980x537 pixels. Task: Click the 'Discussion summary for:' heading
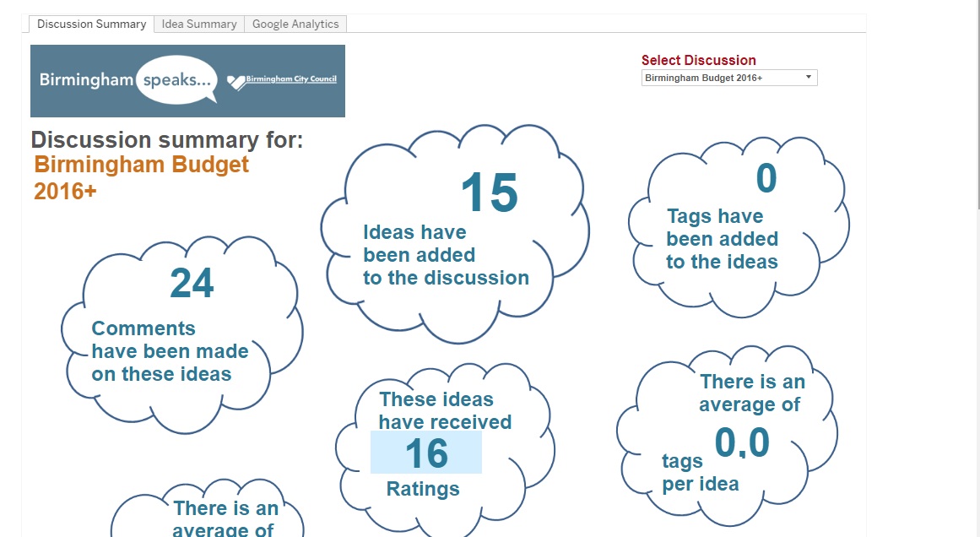coord(167,140)
